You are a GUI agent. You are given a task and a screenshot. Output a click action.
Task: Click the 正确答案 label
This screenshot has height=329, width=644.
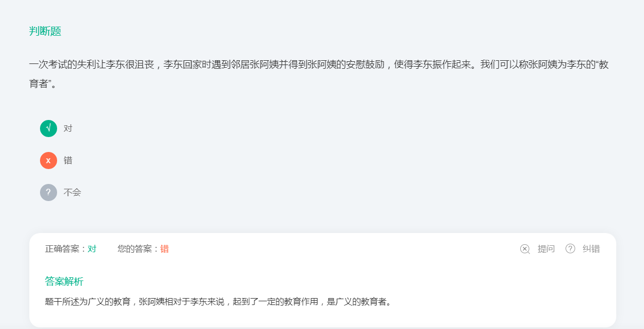66,249
